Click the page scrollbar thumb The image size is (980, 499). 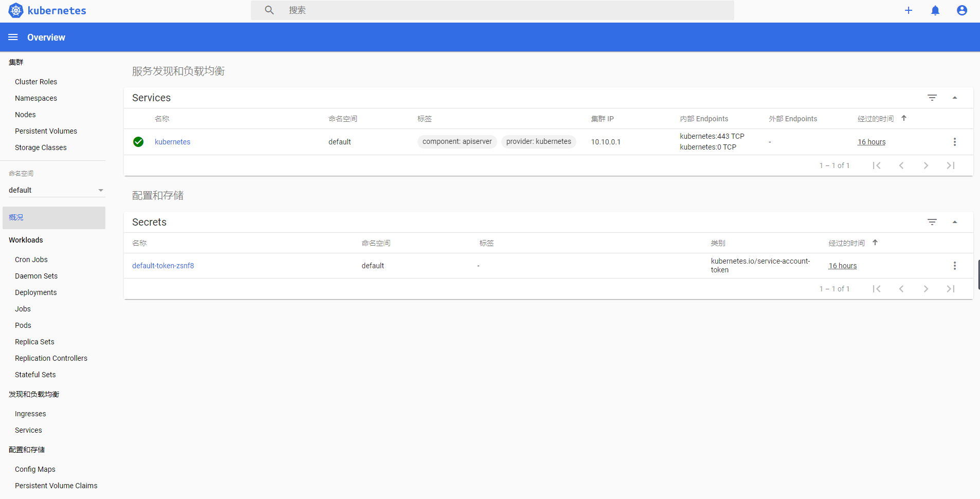[978, 274]
